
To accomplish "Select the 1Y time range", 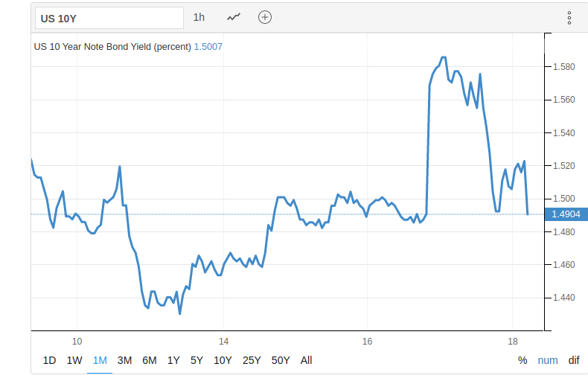I will click(x=173, y=360).
